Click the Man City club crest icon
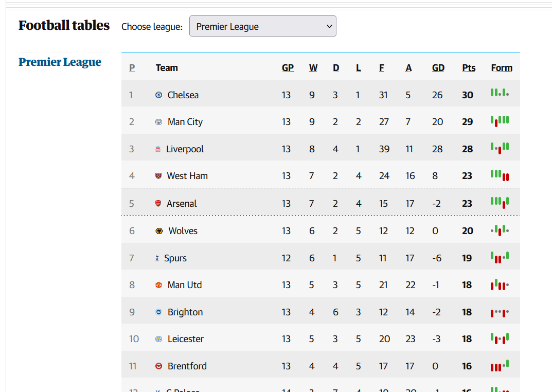 (159, 122)
